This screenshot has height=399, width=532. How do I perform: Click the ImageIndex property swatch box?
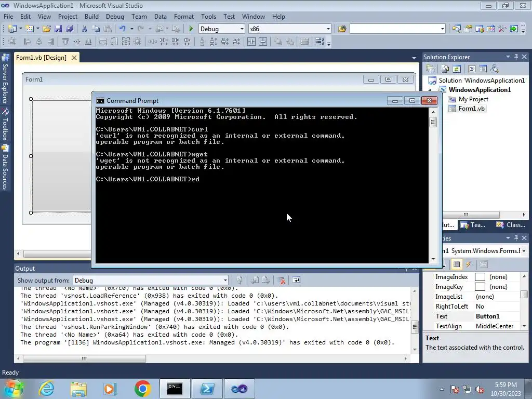[480, 277]
